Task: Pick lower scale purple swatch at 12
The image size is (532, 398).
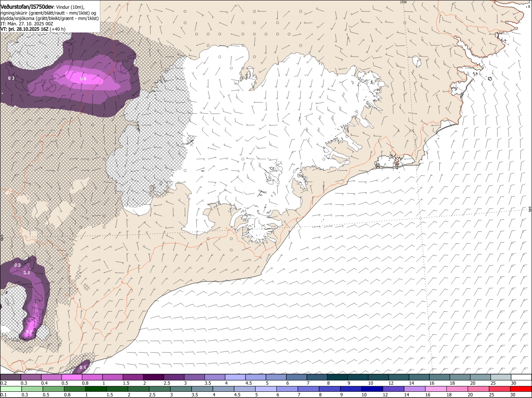Action: click(394, 389)
